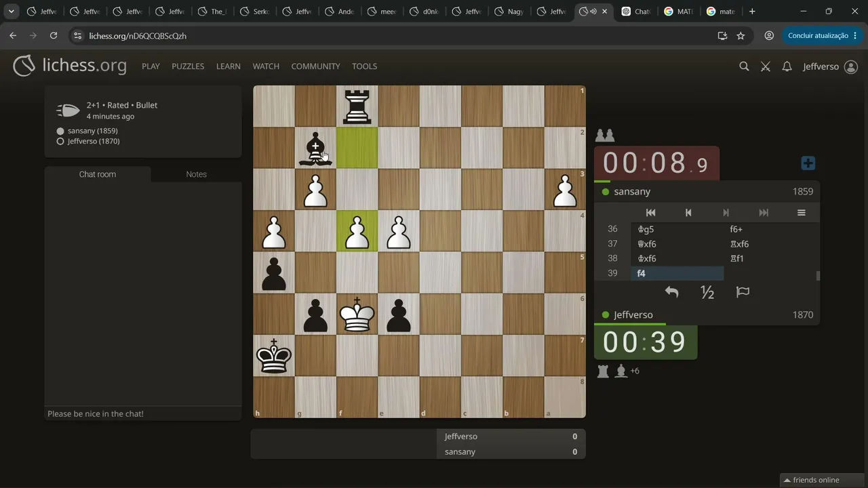Select the king on h7
Viewport: 868px width, 488px height.
point(274,355)
